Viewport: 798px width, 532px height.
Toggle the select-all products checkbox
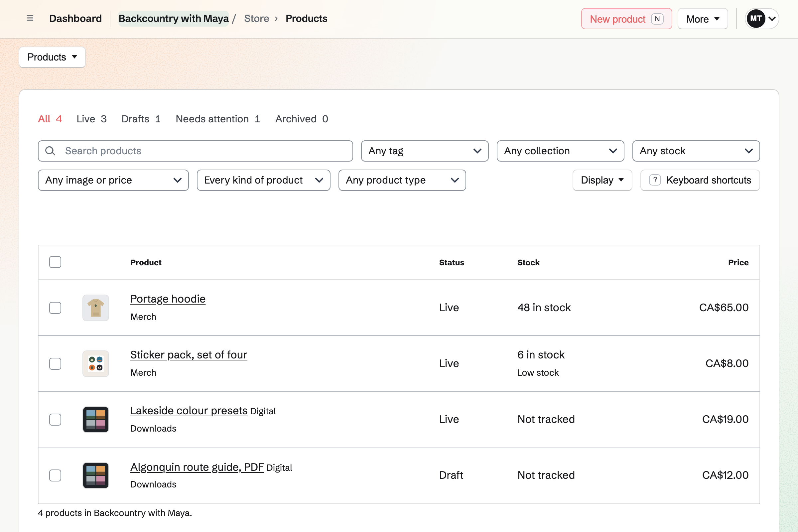[55, 262]
